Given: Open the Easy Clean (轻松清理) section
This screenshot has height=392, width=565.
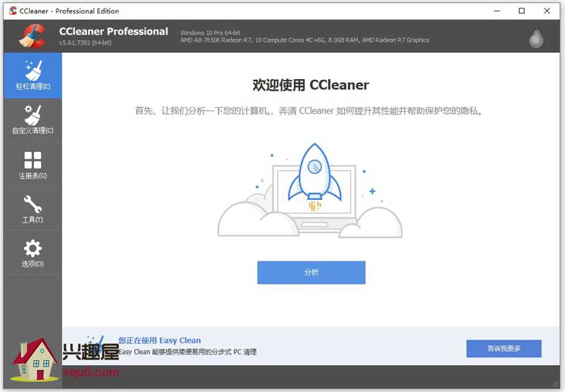Looking at the screenshot, I should coord(32,76).
